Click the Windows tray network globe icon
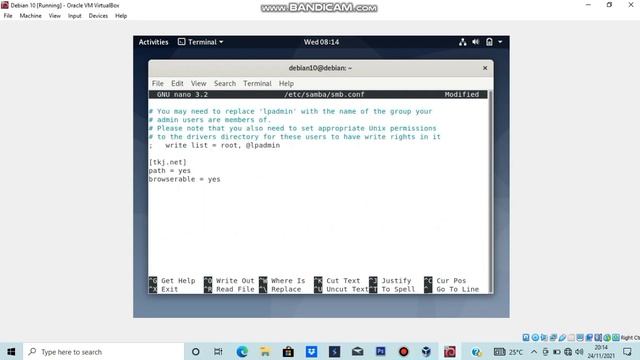The image size is (640, 360). pos(568,351)
